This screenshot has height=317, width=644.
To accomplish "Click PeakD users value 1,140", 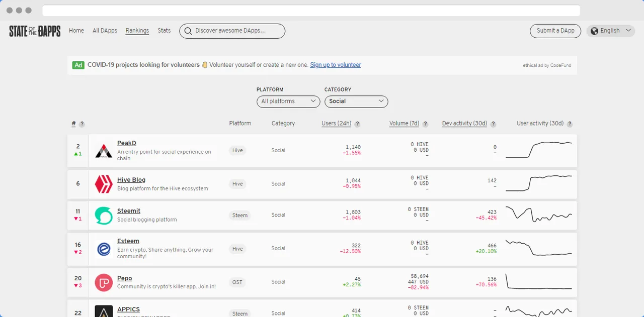I will coord(353,147).
